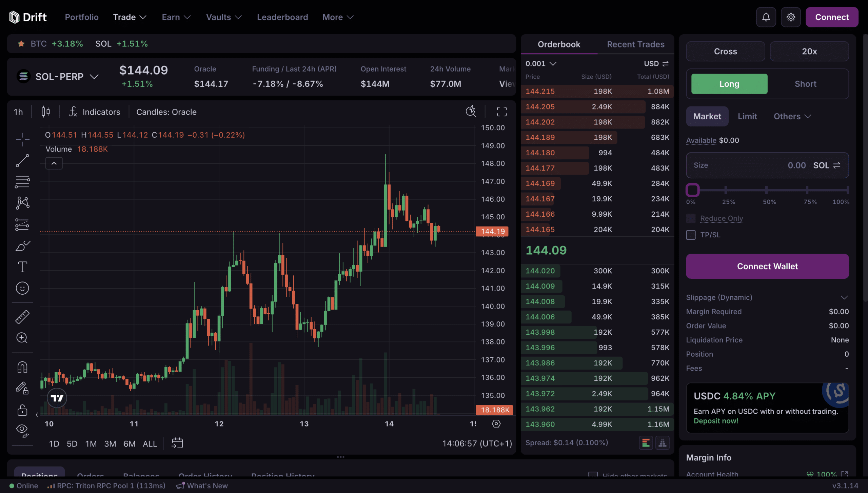Open the notifications bell

766,17
